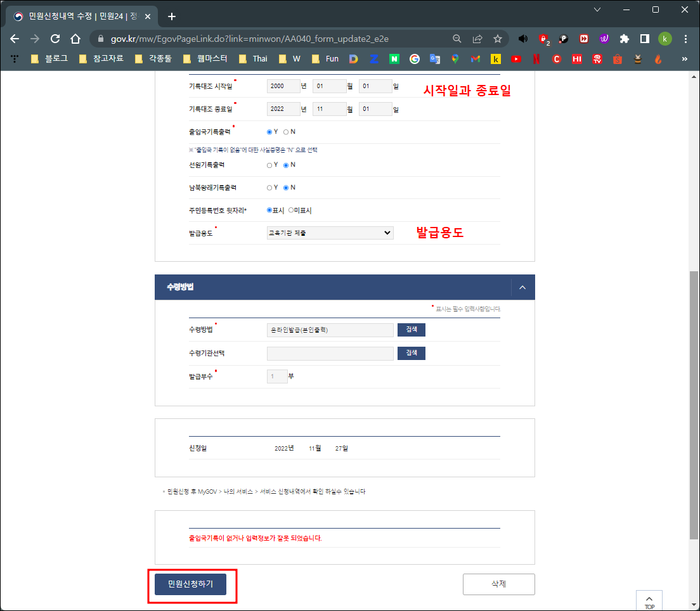Click the 기록대조 시작일 year field
Image resolution: width=700 pixels, height=611 pixels.
click(283, 86)
